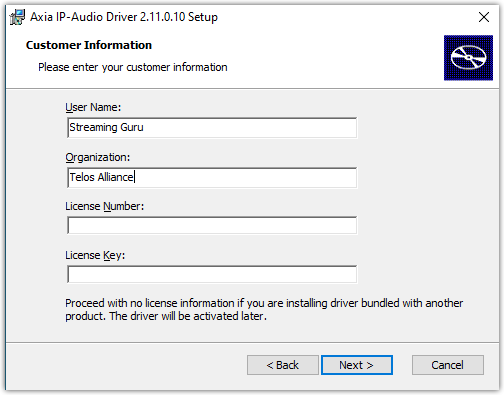Click the 'Customer Information' heading
This screenshot has height=395, width=504.
click(89, 45)
